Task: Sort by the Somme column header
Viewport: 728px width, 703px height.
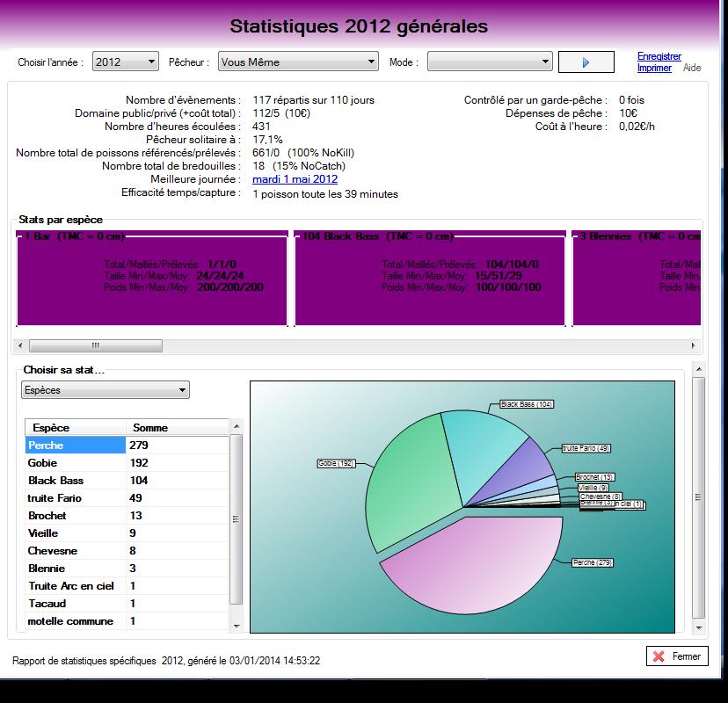Action: click(178, 427)
